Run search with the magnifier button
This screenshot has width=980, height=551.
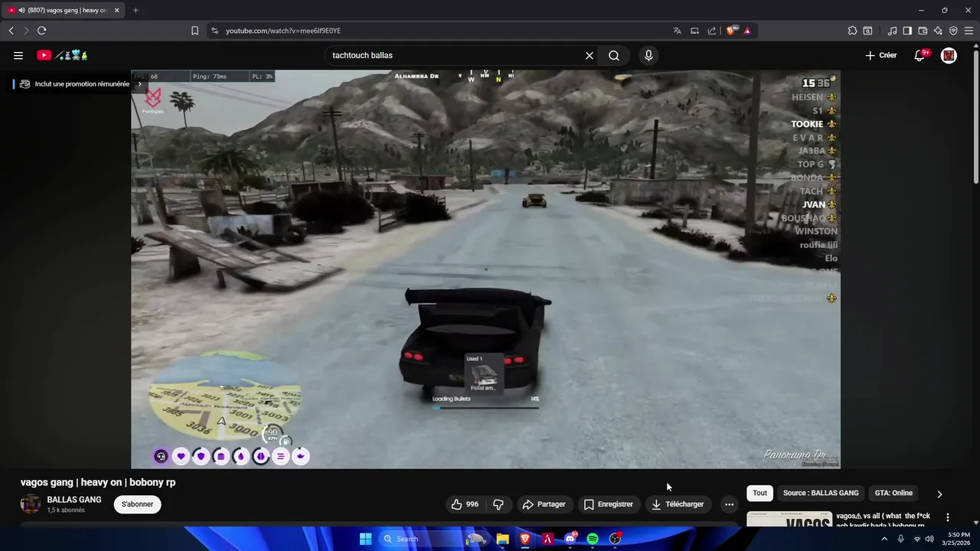click(614, 55)
